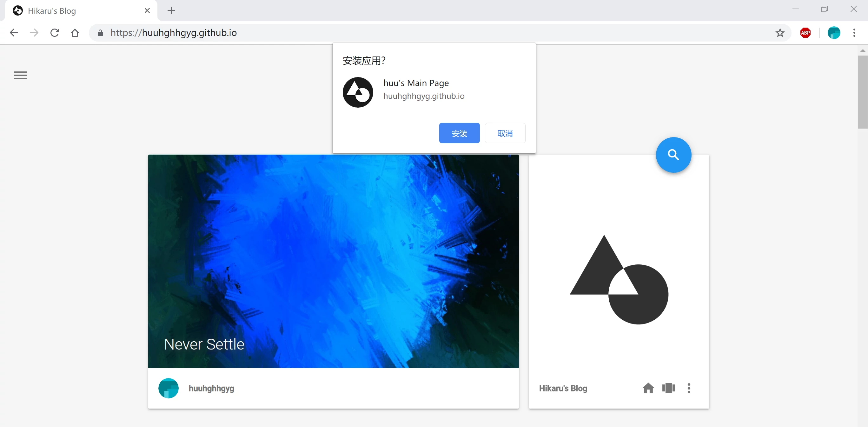This screenshot has height=427, width=868.
Task: Click the 安装应用? dialog heading
Action: tap(364, 61)
